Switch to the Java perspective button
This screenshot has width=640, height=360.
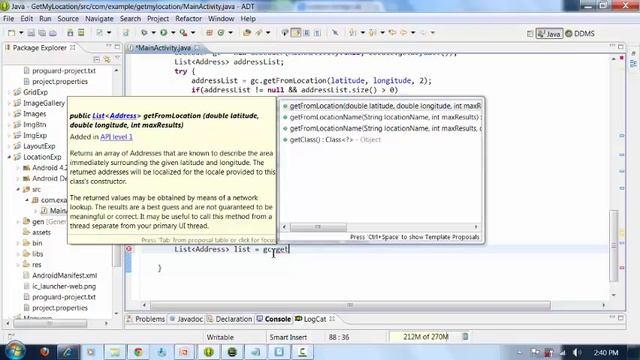coord(549,34)
